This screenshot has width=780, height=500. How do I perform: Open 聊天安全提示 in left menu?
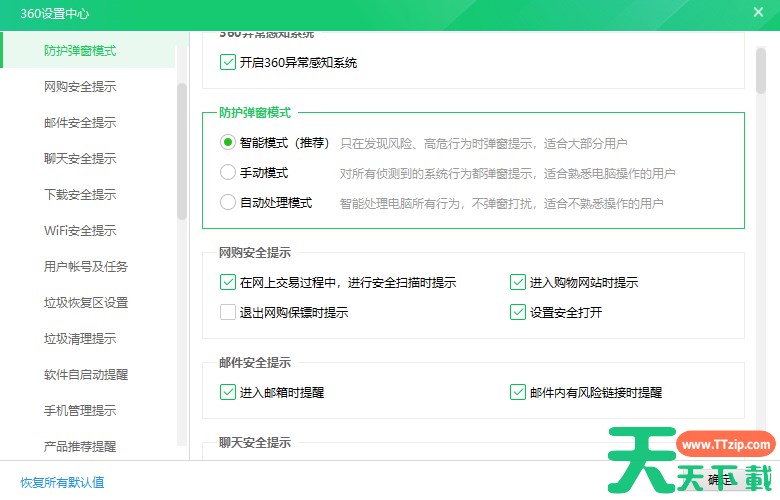pos(80,159)
